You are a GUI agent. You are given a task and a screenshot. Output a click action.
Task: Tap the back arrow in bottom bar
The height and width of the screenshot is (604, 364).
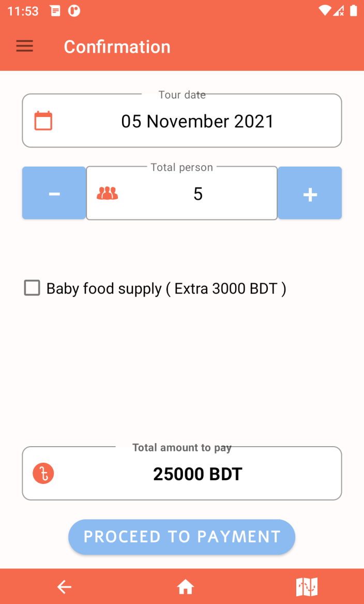tap(64, 586)
